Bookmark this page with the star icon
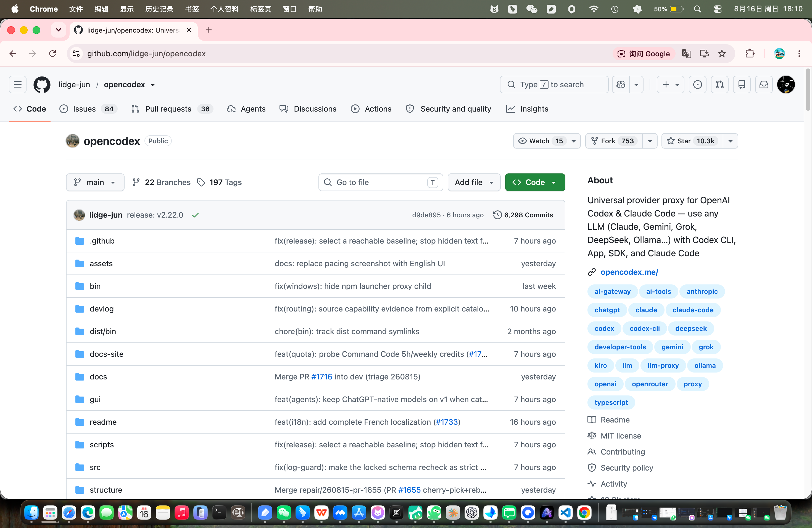812x528 pixels. click(x=722, y=54)
